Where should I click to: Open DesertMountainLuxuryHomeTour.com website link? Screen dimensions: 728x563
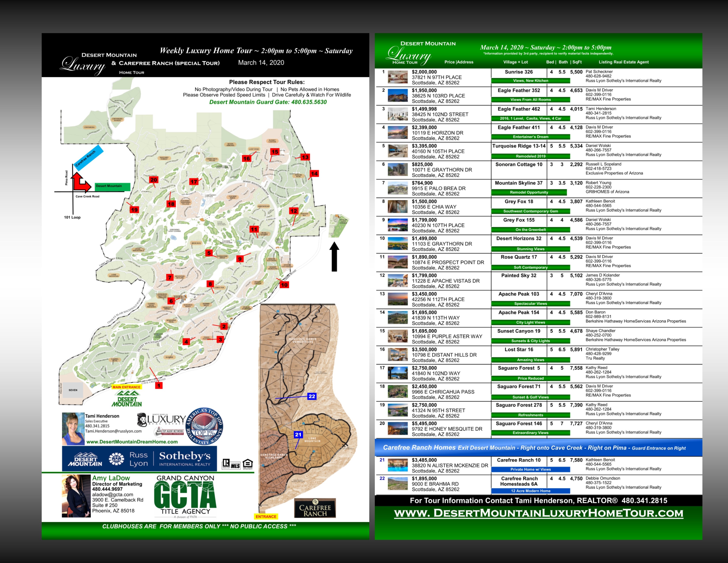(538, 513)
